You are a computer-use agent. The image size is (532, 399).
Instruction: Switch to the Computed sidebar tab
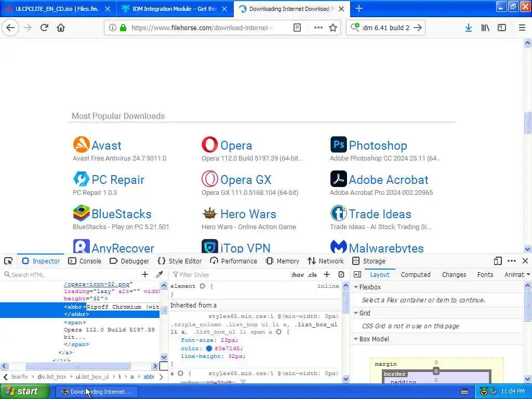point(416,274)
